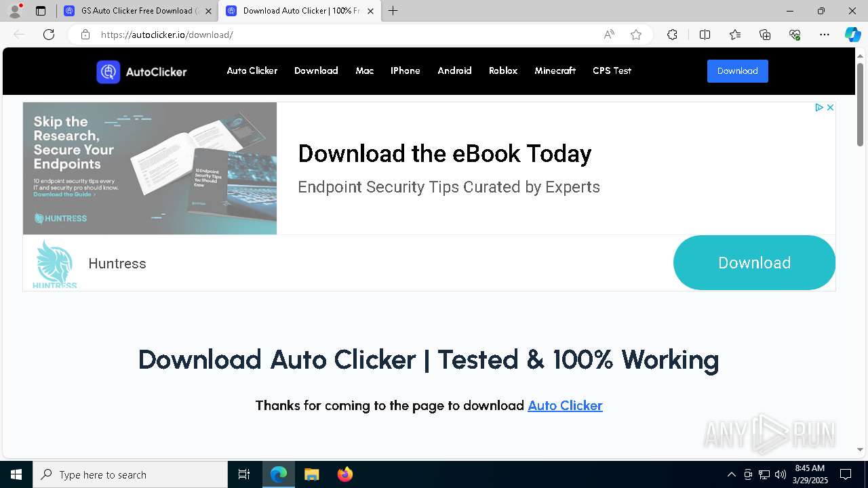Open the Favorites list icon
The height and width of the screenshot is (488, 868).
(x=735, y=35)
